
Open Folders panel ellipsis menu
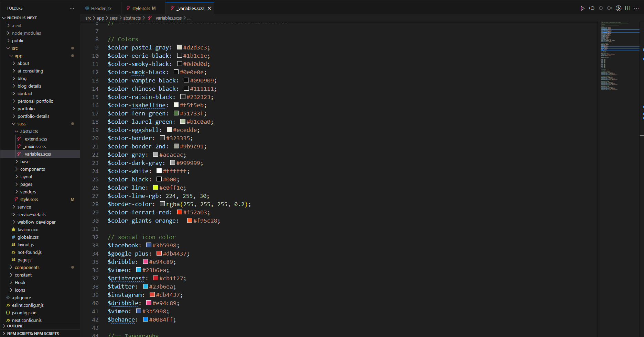coord(72,8)
